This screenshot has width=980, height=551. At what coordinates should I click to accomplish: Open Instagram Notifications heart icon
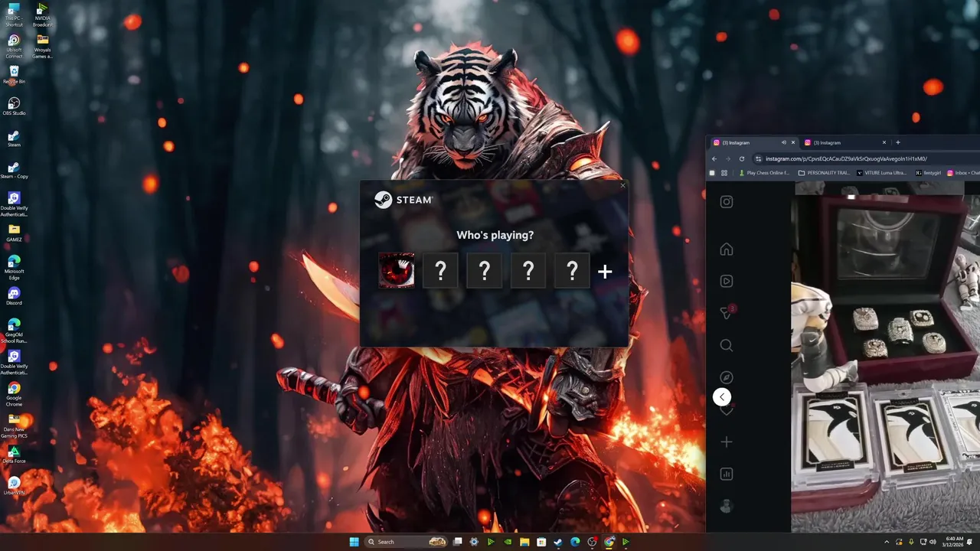click(727, 410)
